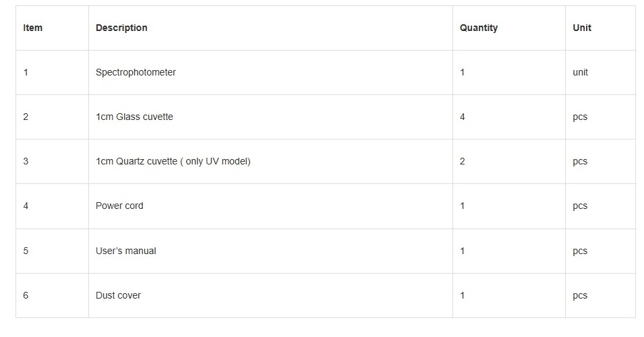Select the Spectrophotometer description cell
The image size is (644, 337).
(x=136, y=72)
